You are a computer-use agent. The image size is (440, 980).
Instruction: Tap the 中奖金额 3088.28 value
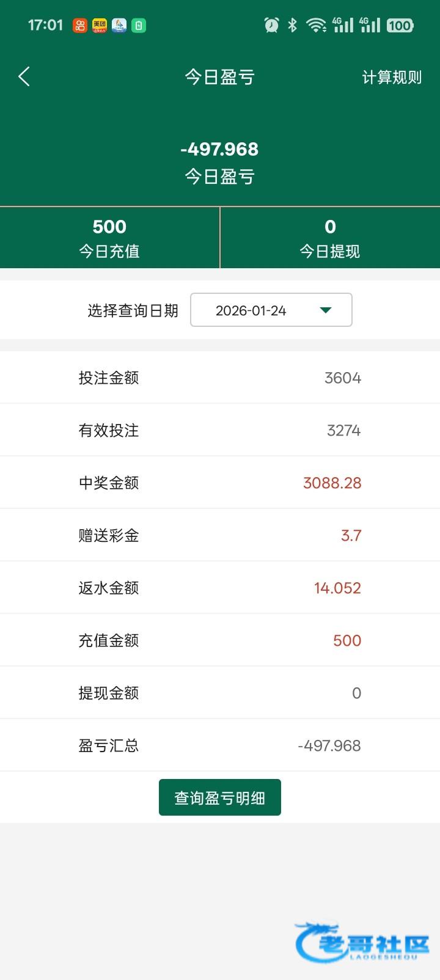[x=332, y=483]
